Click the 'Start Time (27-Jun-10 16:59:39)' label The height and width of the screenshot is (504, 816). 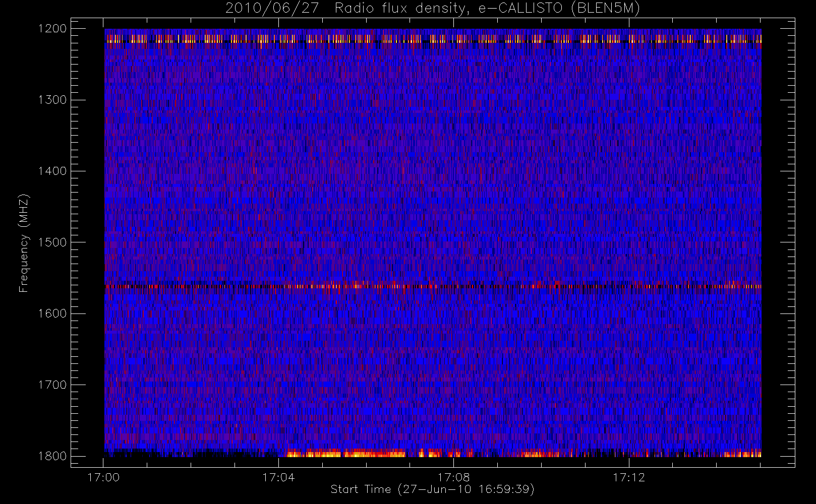tap(432, 489)
